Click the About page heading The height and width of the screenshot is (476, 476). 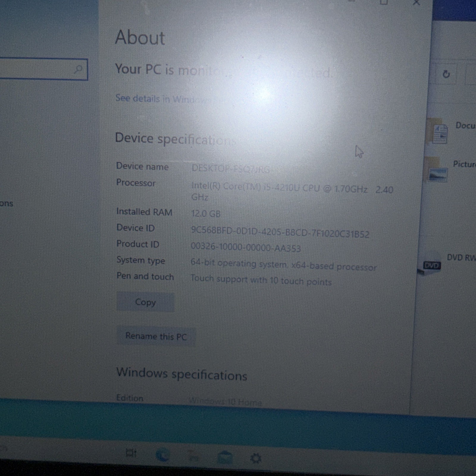(x=140, y=38)
